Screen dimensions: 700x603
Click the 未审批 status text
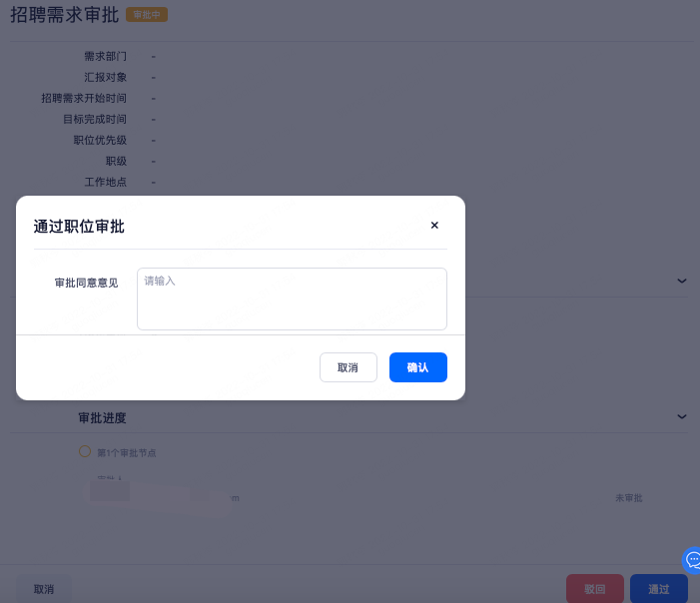tap(628, 497)
